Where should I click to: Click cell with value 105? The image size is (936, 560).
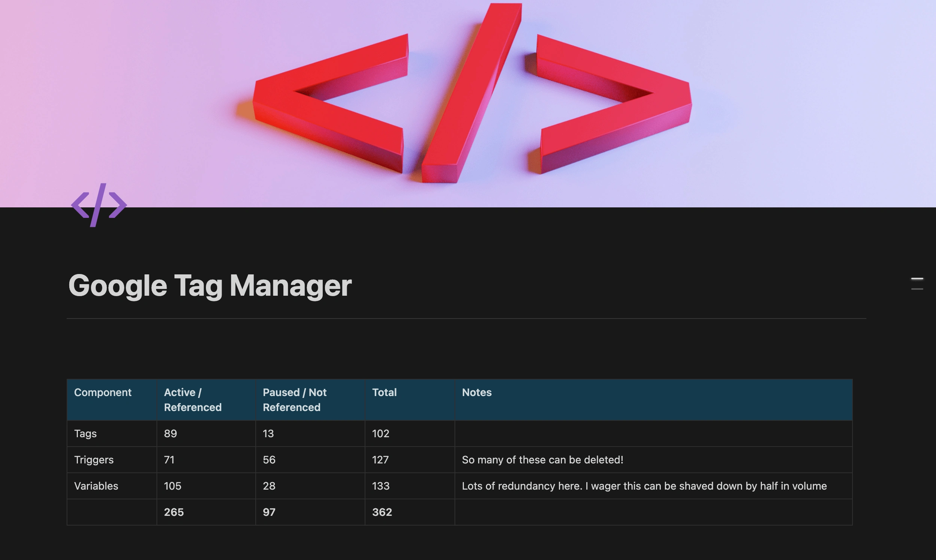tap(206, 486)
